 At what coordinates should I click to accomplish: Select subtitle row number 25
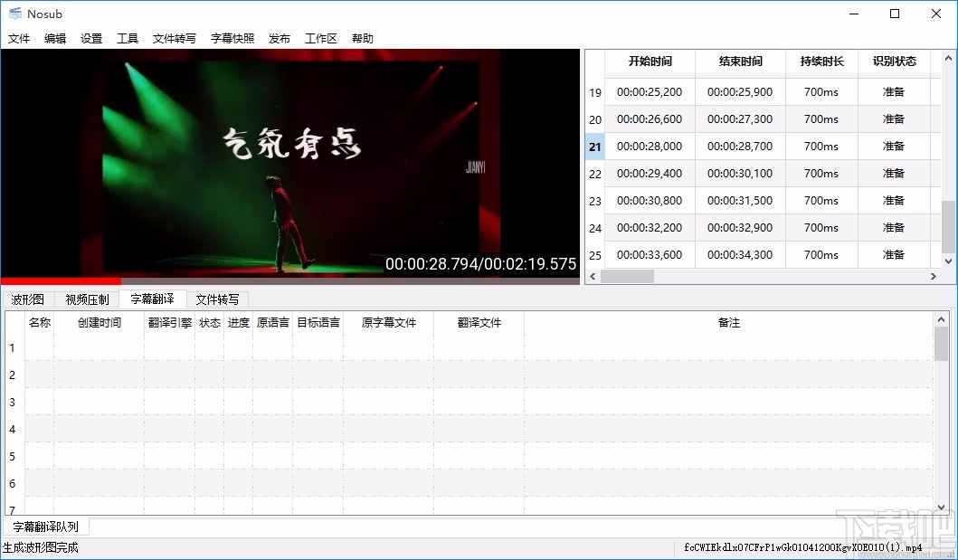595,255
